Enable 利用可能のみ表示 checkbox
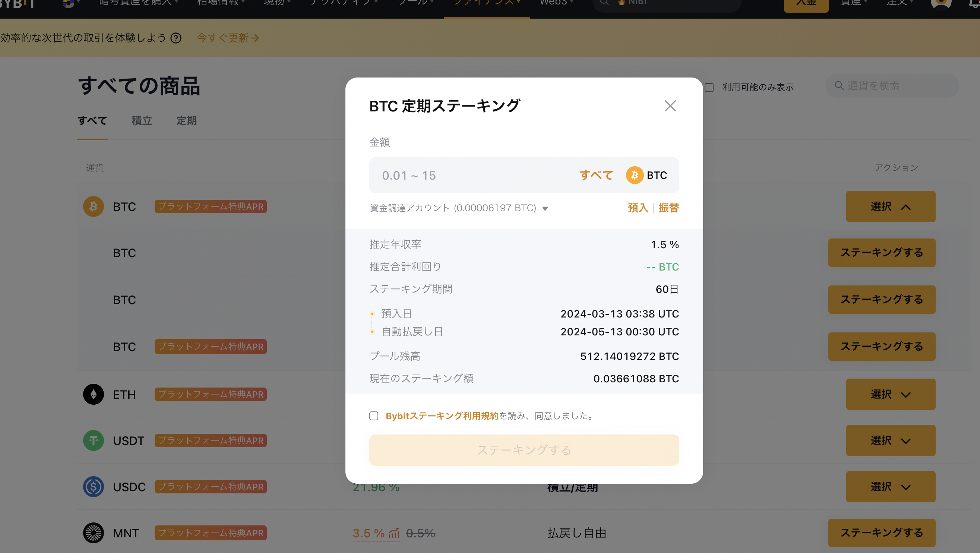 pyautogui.click(x=709, y=88)
